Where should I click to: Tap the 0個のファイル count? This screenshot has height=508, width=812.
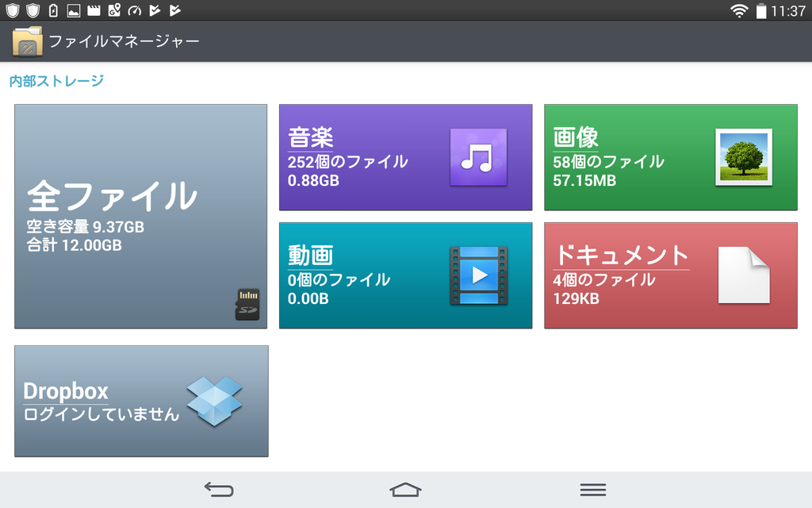point(339,280)
